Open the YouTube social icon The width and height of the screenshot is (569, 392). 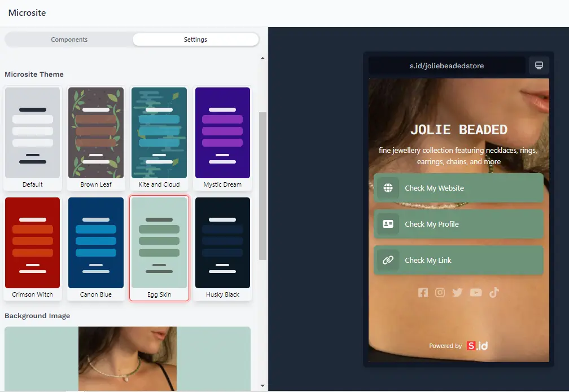(x=476, y=293)
